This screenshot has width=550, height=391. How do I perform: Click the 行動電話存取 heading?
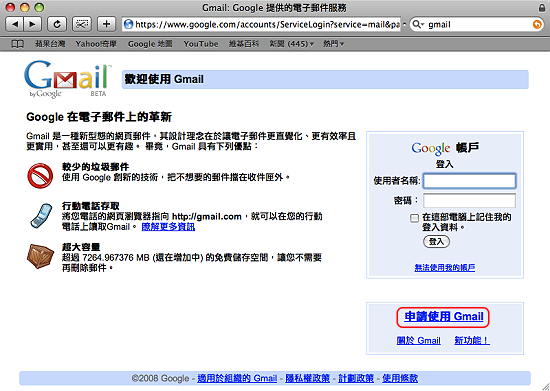(x=91, y=206)
